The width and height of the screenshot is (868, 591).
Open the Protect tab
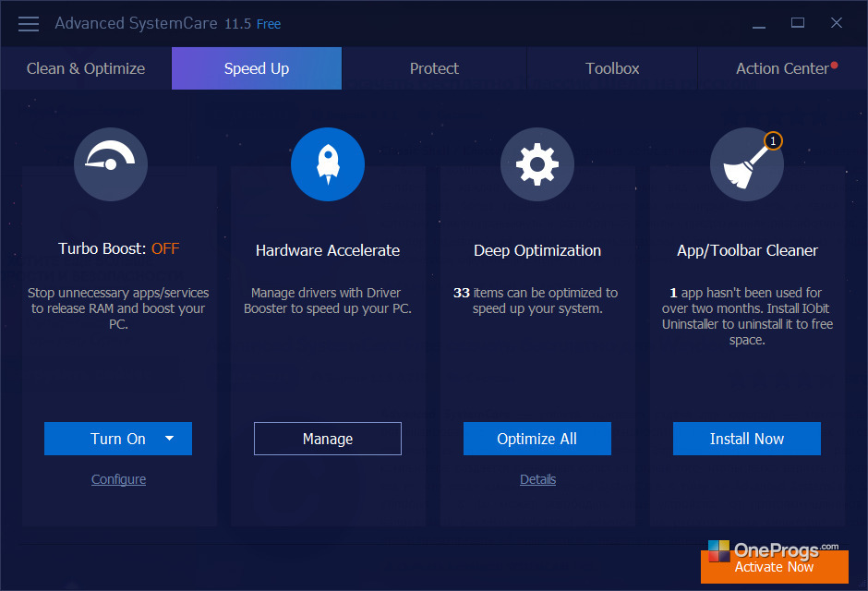(434, 68)
